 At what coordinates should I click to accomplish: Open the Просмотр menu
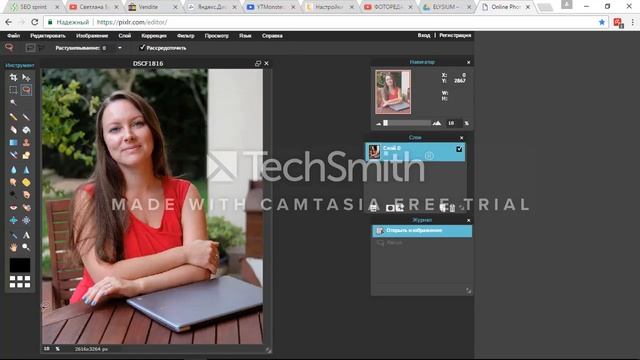tap(216, 36)
